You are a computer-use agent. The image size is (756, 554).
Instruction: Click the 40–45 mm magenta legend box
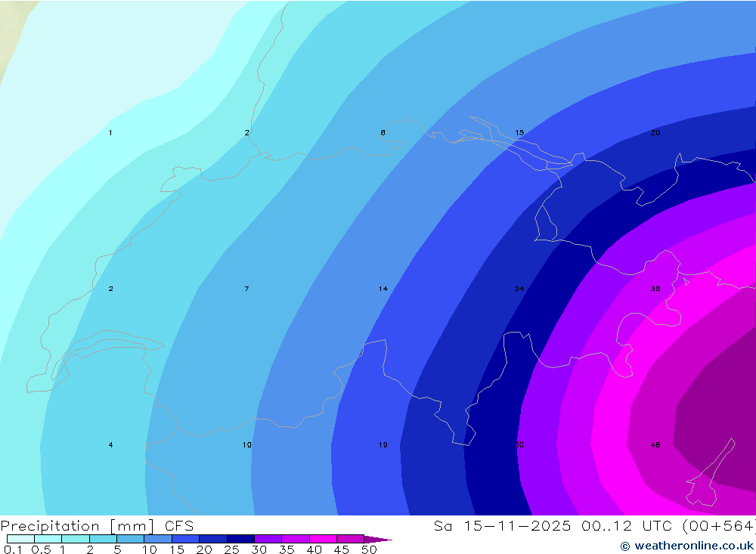(x=323, y=539)
